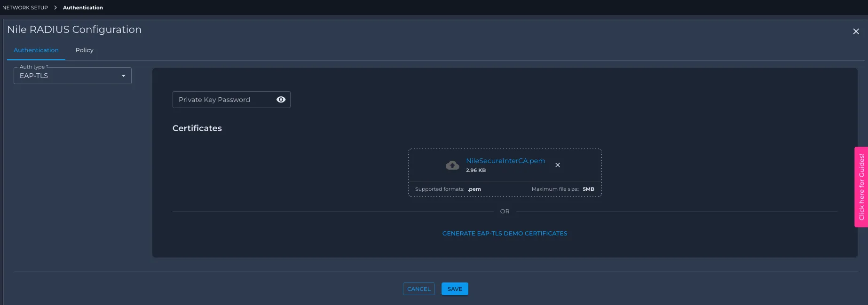Viewport: 868px width, 305px height.
Task: Remove the NileSecureInterCA.pem file
Action: (558, 165)
